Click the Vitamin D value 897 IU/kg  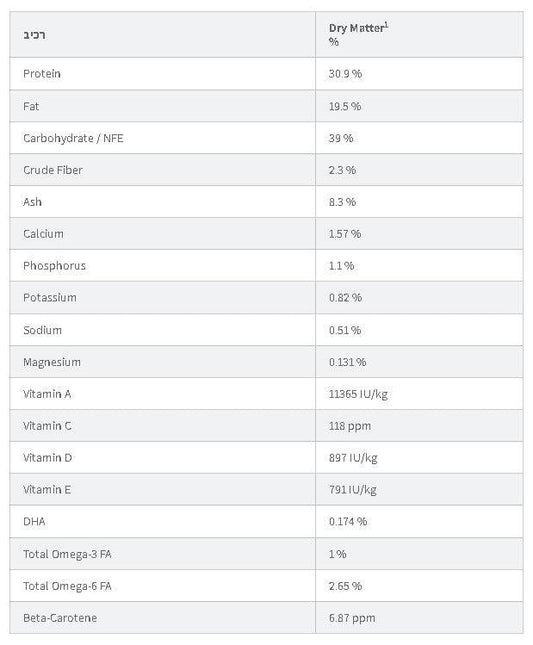click(x=353, y=458)
